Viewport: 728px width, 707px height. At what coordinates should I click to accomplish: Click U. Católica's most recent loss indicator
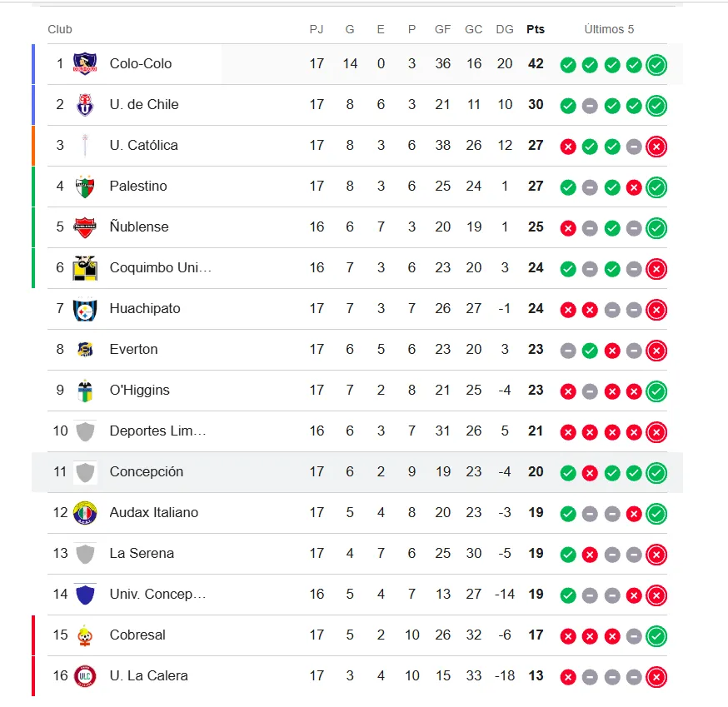[656, 147]
